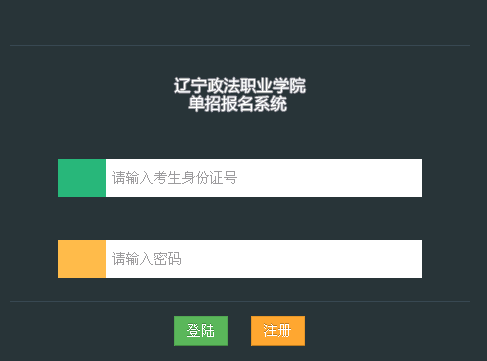The width and height of the screenshot is (487, 361).
Task: Click the placeholder text 请输入密码
Action: click(147, 259)
